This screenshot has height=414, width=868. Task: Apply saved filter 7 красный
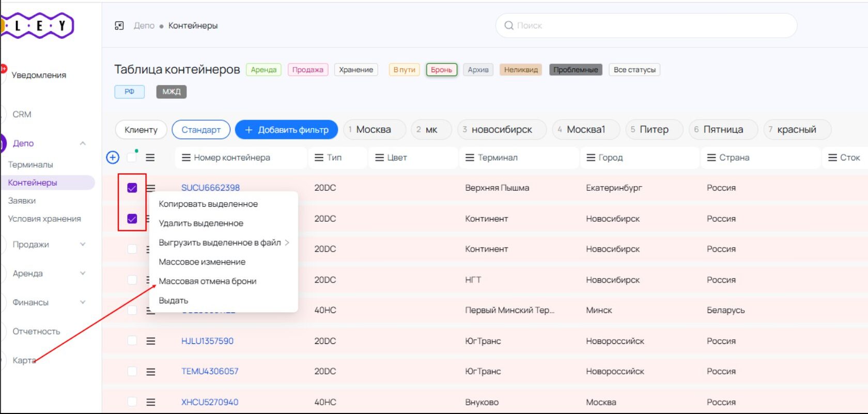[797, 130]
